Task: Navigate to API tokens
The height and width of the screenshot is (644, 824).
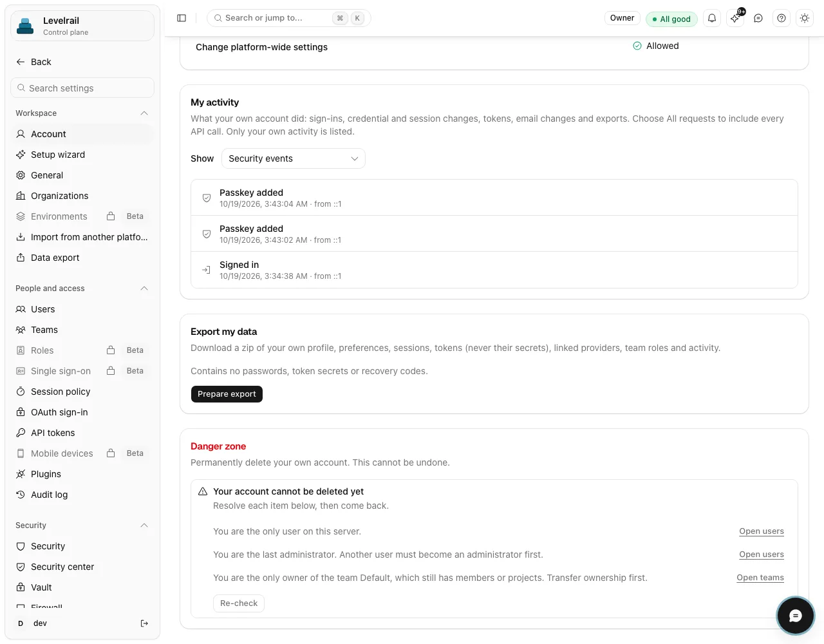Action: pyautogui.click(x=82, y=433)
